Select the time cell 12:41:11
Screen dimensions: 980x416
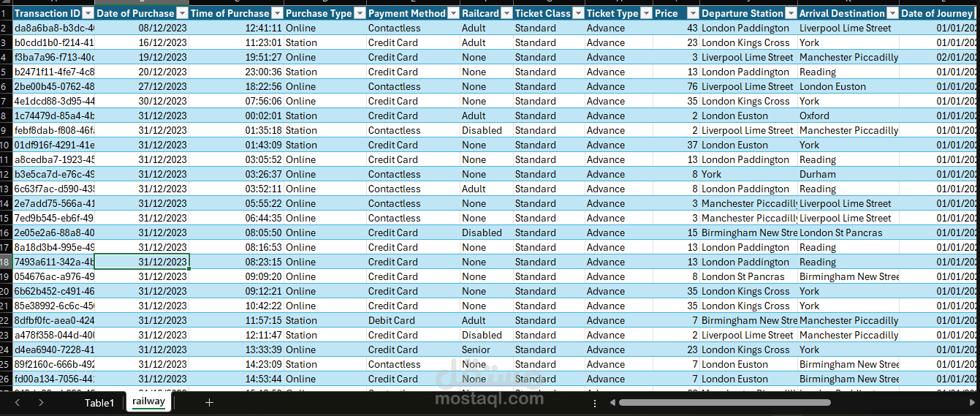pos(236,28)
